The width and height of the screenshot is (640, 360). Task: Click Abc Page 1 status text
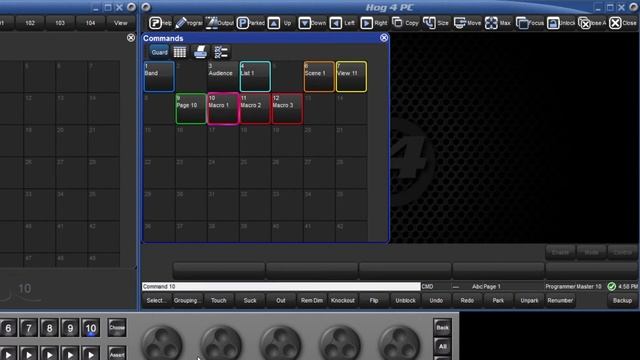click(486, 287)
